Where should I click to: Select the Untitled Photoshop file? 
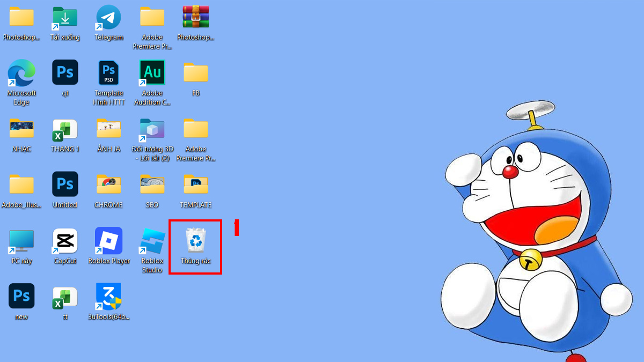pos(65,184)
